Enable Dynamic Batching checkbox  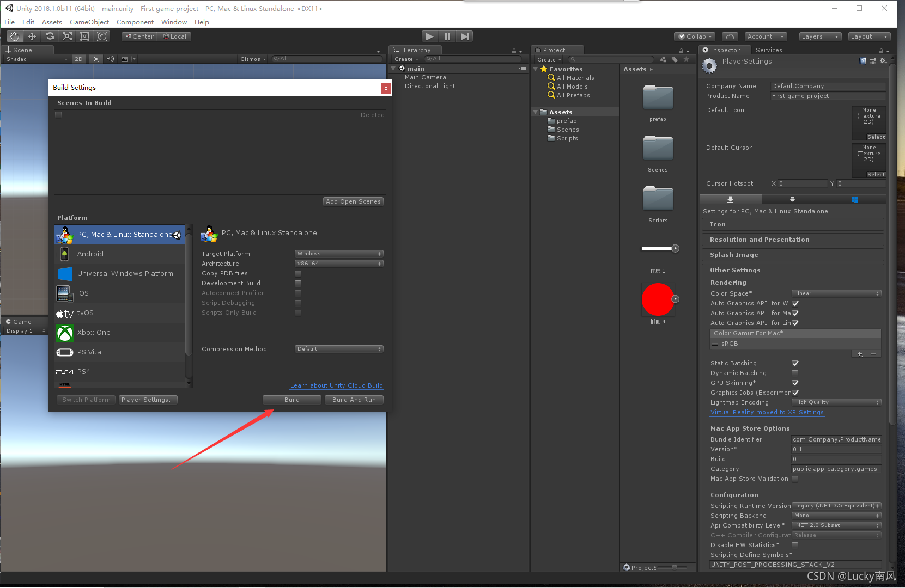795,373
